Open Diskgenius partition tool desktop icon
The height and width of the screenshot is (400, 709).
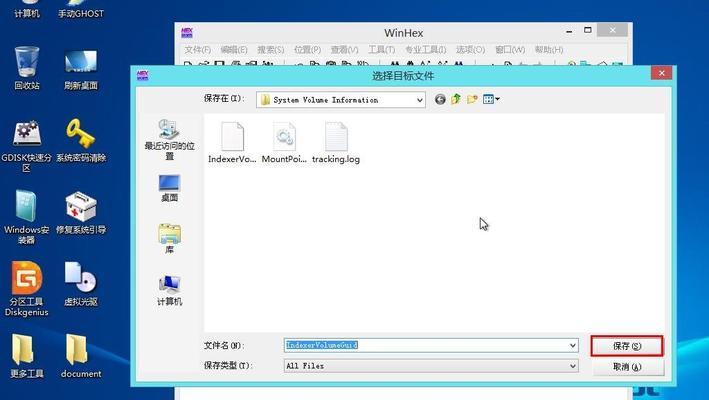(27, 288)
